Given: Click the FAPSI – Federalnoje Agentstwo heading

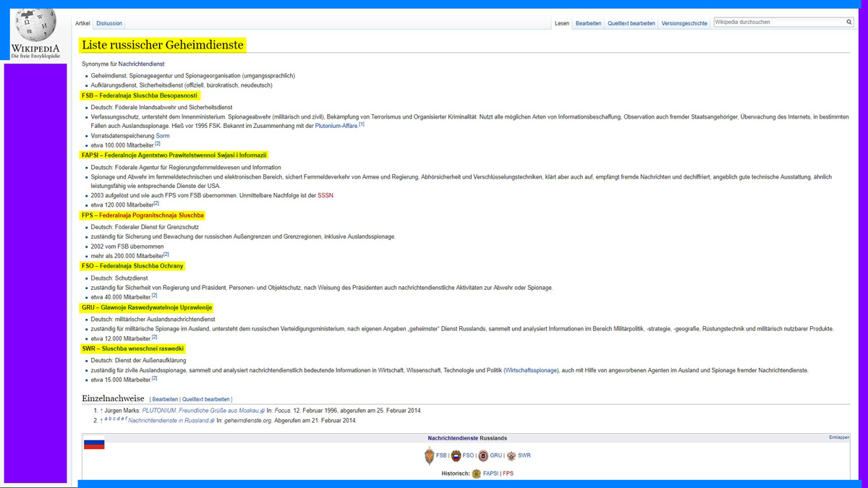Looking at the screenshot, I should 174,155.
